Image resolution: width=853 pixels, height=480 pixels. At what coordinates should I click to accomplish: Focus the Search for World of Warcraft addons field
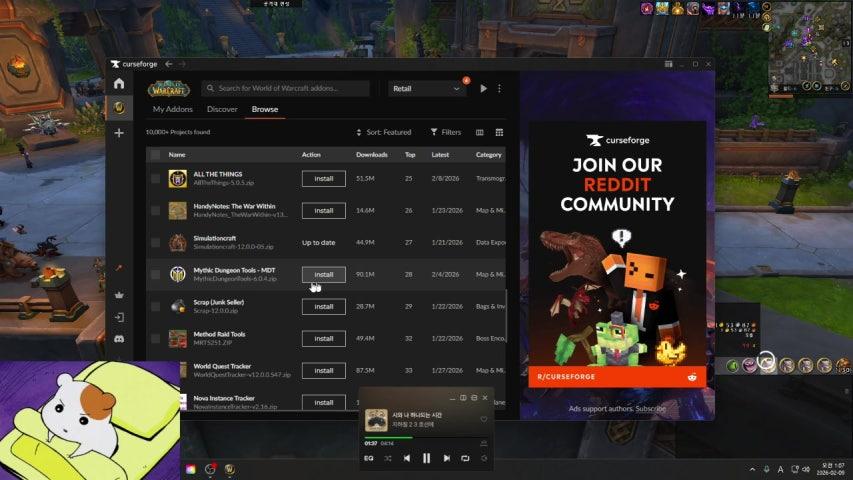pos(286,88)
